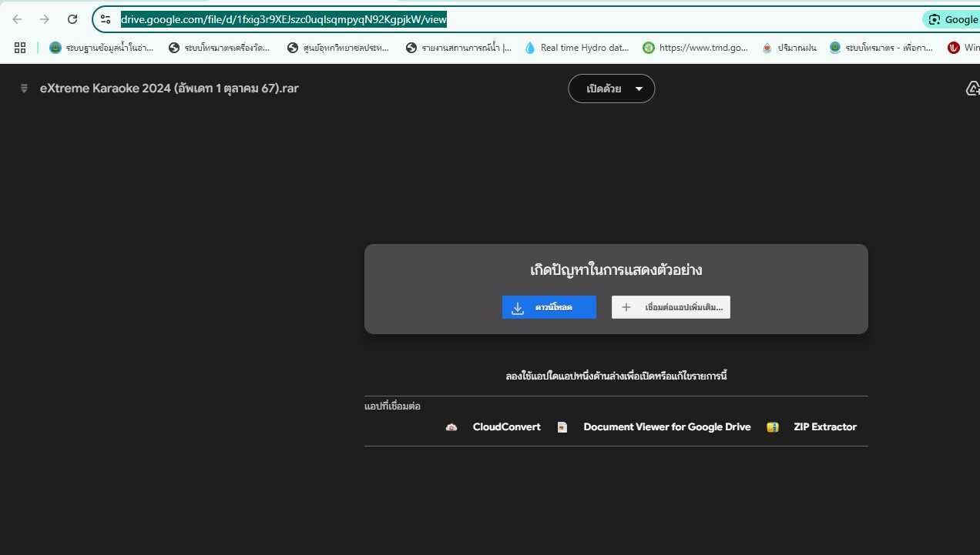
Task: Click the file name eXtreme Karaoke 2024
Action: tap(169, 89)
